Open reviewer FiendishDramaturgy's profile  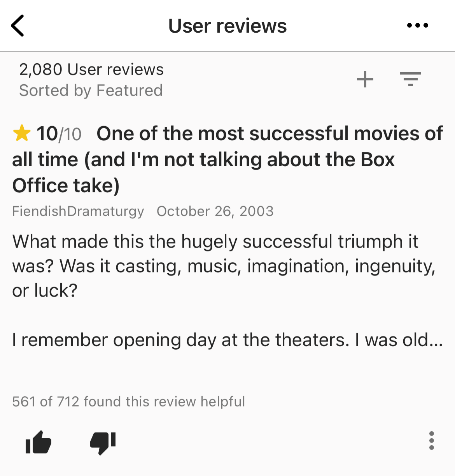click(78, 211)
